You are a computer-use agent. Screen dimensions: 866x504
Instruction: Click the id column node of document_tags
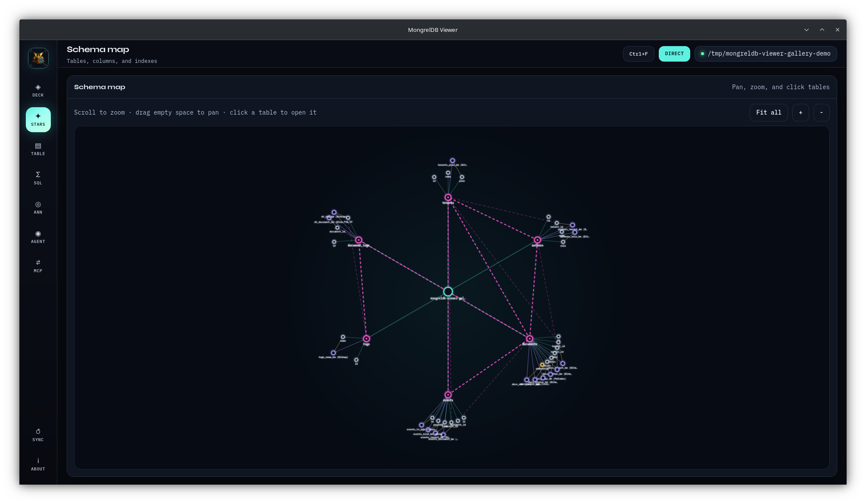(334, 242)
